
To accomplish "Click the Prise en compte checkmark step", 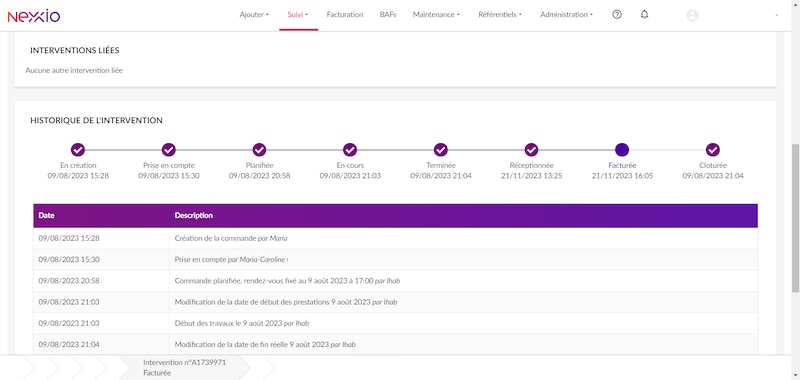I will [168, 150].
